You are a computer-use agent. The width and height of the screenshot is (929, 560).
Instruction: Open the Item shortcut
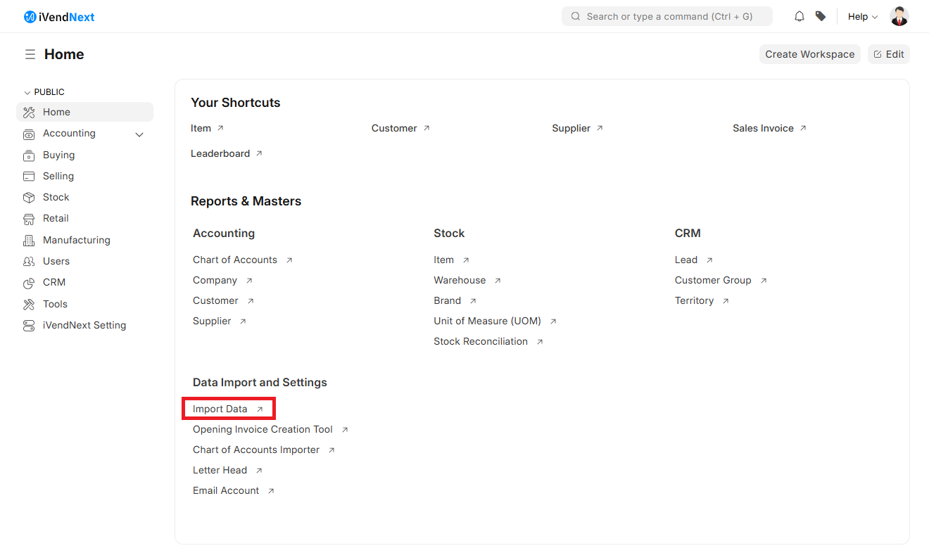(201, 128)
